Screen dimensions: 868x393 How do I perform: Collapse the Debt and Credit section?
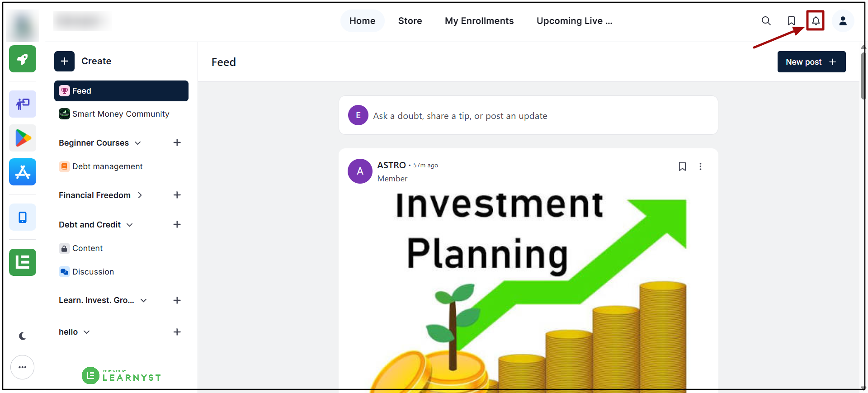click(x=130, y=225)
